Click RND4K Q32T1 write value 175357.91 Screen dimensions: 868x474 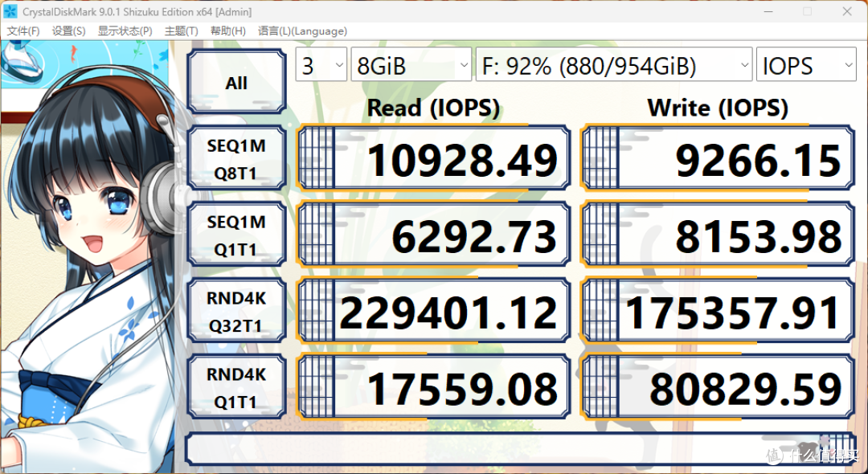click(718, 311)
